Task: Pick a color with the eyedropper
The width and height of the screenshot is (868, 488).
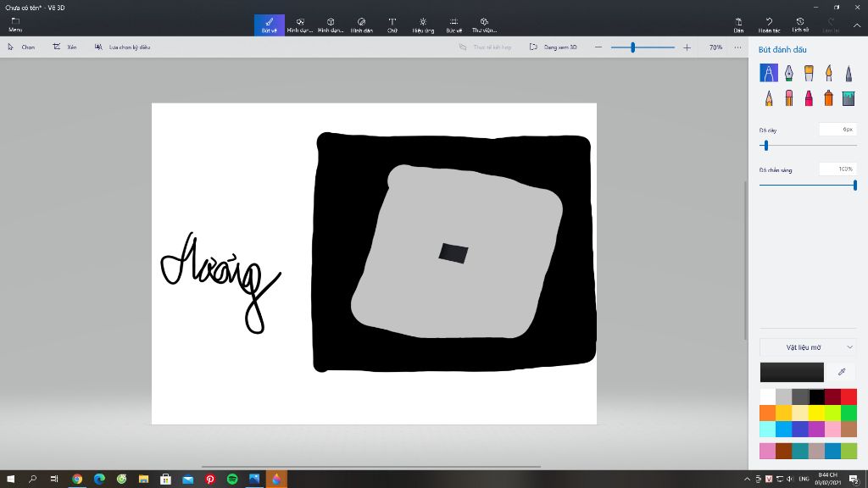Action: tap(842, 372)
